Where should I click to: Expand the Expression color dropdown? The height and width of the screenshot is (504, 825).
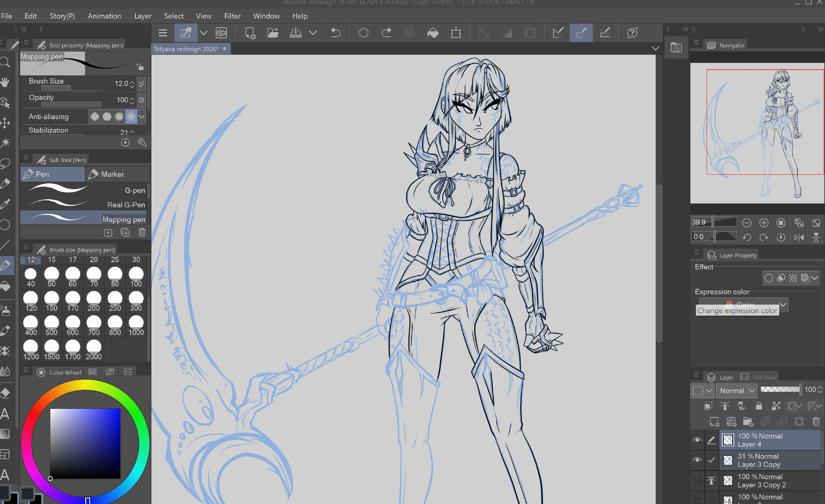coord(783,304)
